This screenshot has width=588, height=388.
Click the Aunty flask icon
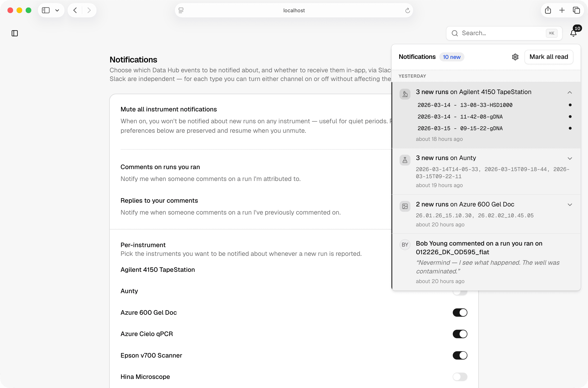click(405, 160)
